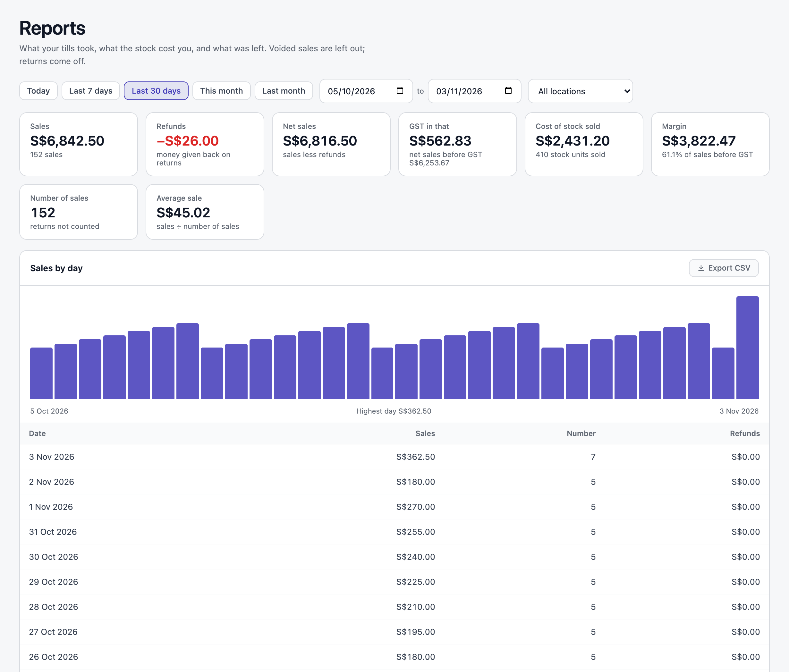
Task: Click the Margin card S$3,822.47
Action: point(710,144)
